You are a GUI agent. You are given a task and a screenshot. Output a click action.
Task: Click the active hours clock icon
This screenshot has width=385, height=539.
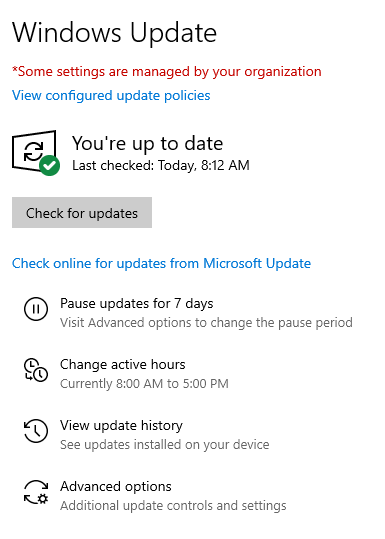36,370
